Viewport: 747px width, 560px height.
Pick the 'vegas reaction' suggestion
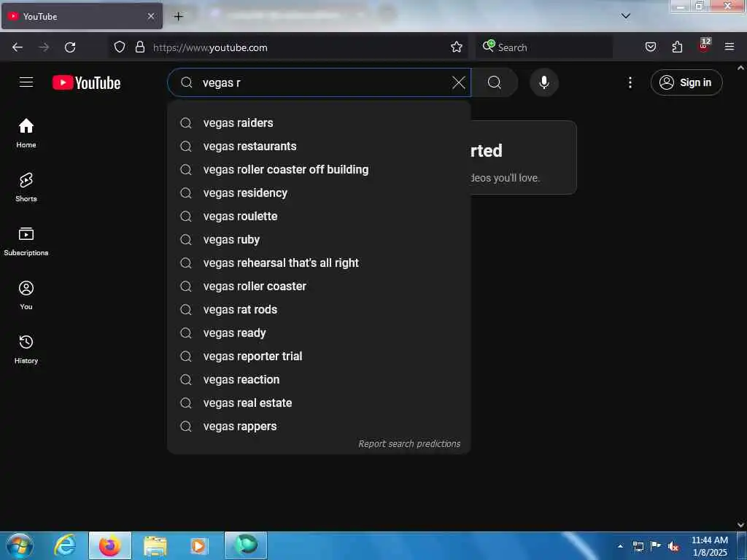pos(319,379)
